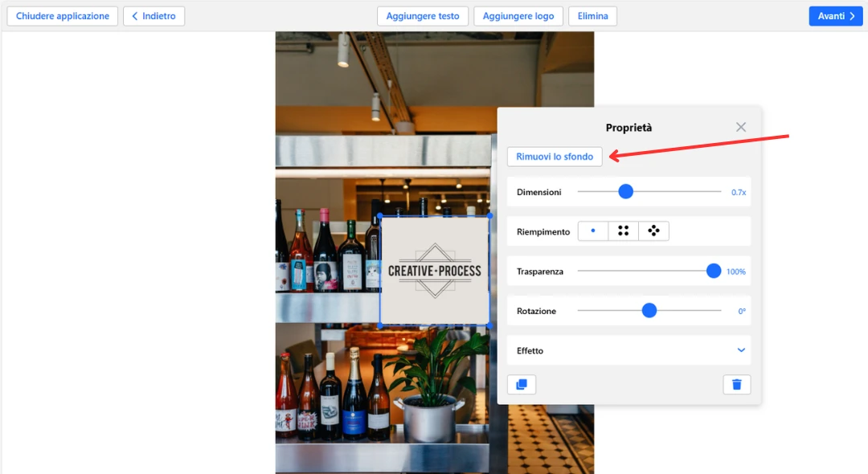Click the logo's top-left resize handle
The width and height of the screenshot is (868, 474).
tap(380, 216)
